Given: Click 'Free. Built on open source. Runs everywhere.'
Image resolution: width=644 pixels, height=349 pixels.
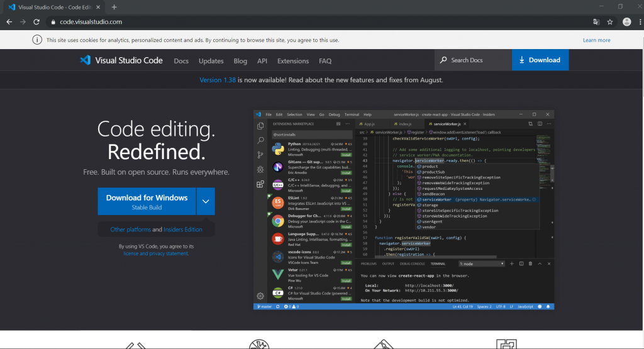Looking at the screenshot, I should [156, 172].
